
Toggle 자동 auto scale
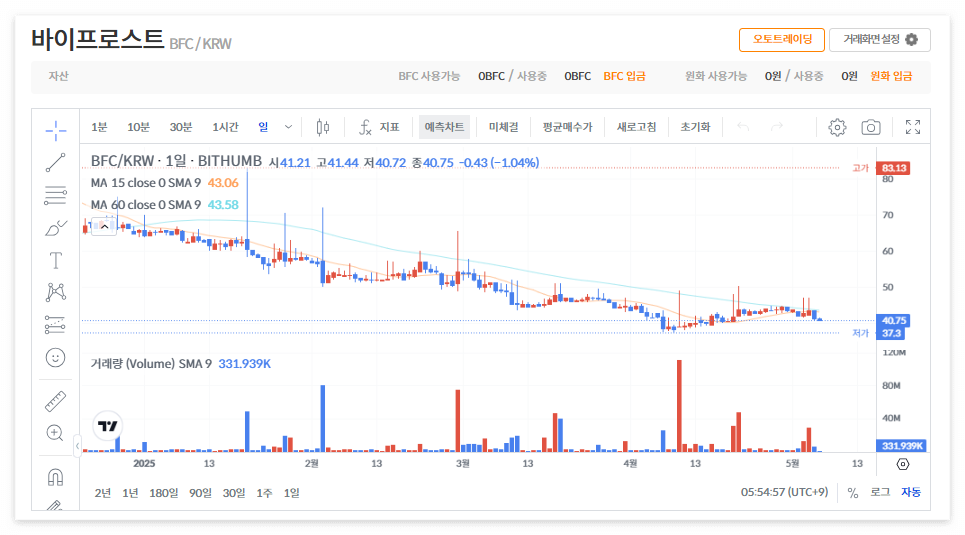tap(911, 493)
